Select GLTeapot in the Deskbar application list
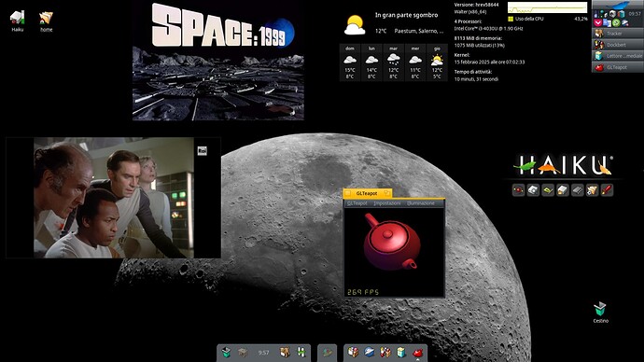The image size is (644, 362). click(618, 67)
